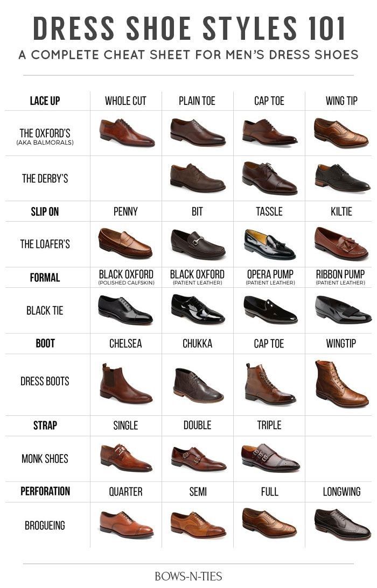The image size is (377, 588).
Task: Select the Wing Tip Oxford shoe picture
Action: pyautogui.click(x=341, y=133)
